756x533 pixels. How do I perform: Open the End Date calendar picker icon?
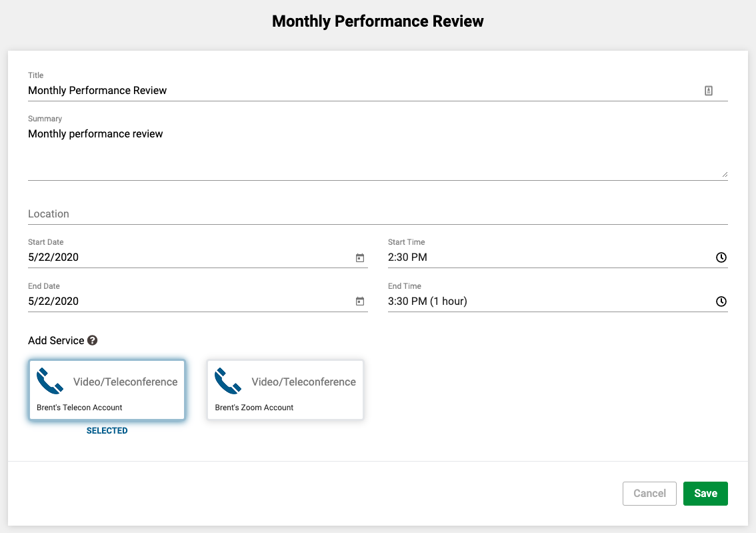tap(360, 302)
